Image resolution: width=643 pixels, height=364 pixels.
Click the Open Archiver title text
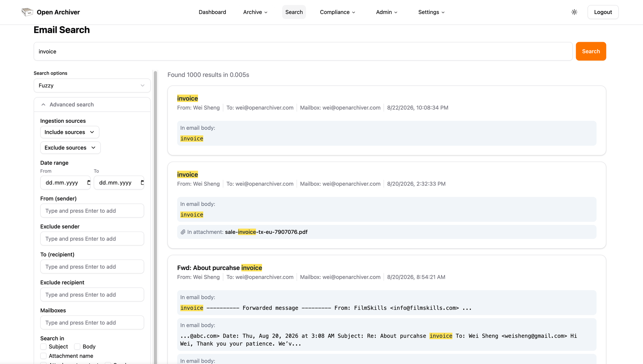point(58,12)
